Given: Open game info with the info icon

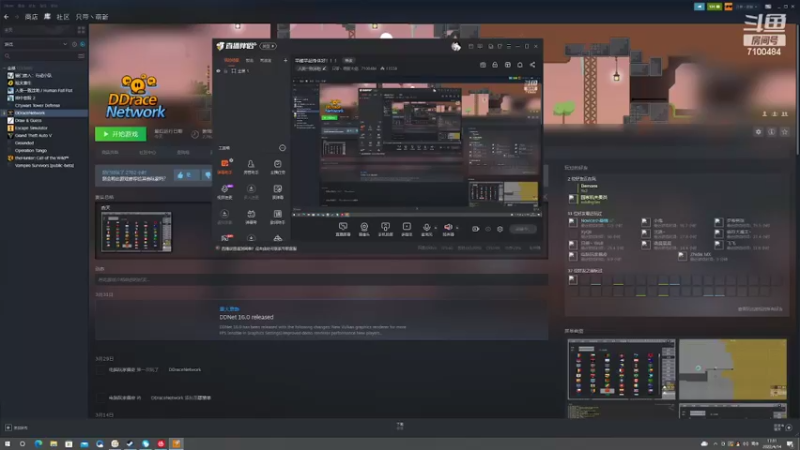Looking at the screenshot, I should pyautogui.click(x=771, y=132).
